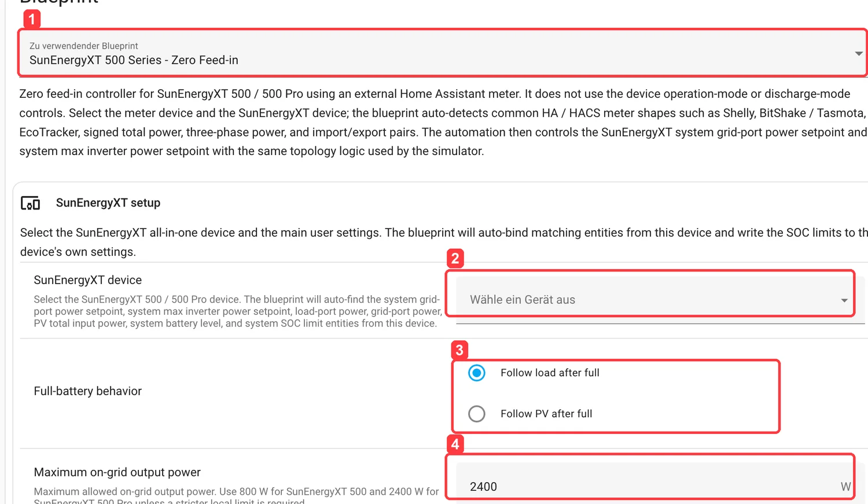
Task: Click the Follow PV after full label text
Action: point(546,414)
